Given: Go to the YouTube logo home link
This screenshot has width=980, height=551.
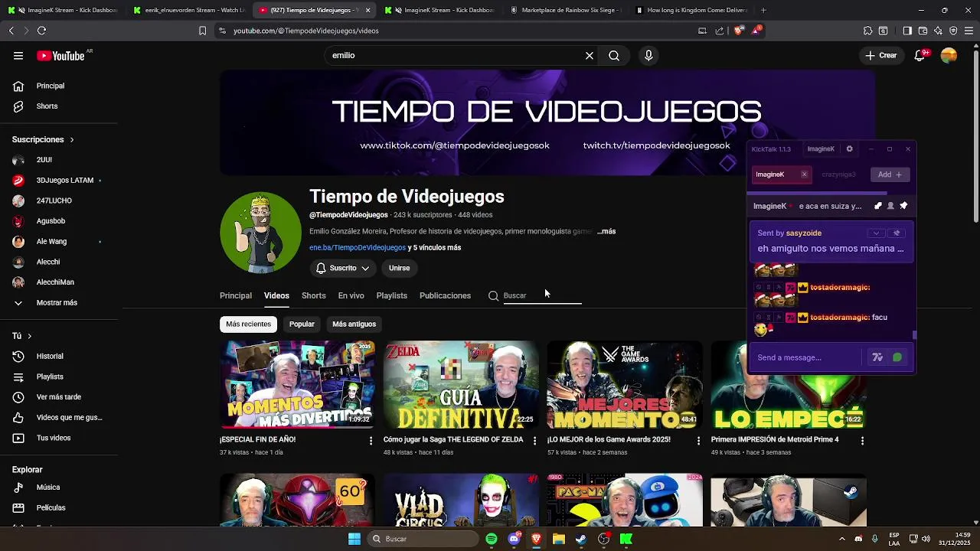Looking at the screenshot, I should pos(60,56).
